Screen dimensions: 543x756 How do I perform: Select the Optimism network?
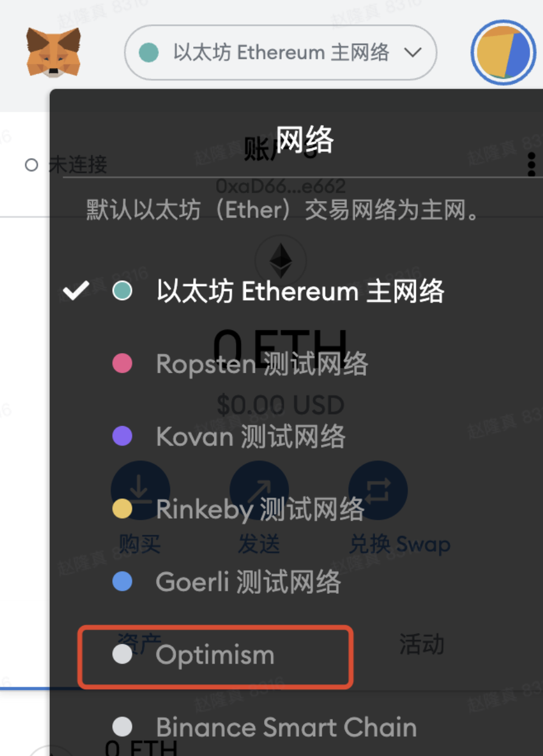pyautogui.click(x=215, y=655)
